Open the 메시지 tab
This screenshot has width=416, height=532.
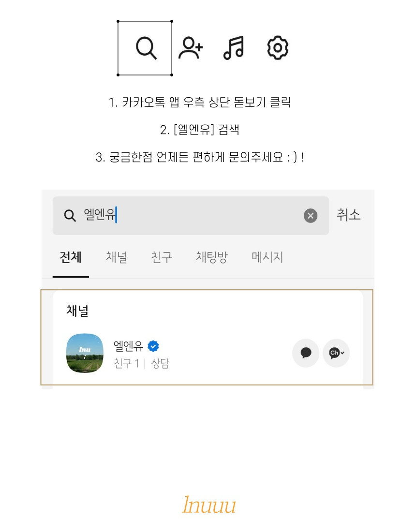267,257
